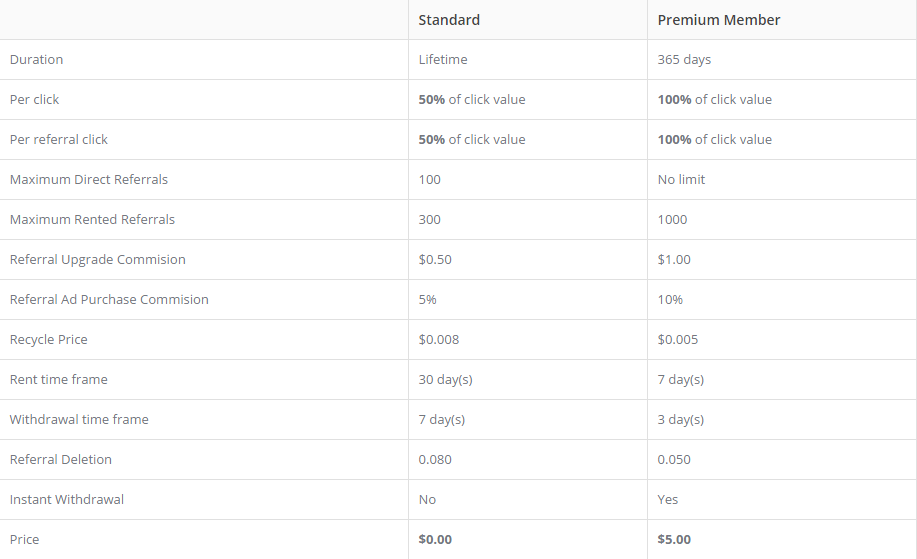Screen dimensions: 917x559
Task: Click the 0.080 Referral Deletion value
Action: click(435, 460)
